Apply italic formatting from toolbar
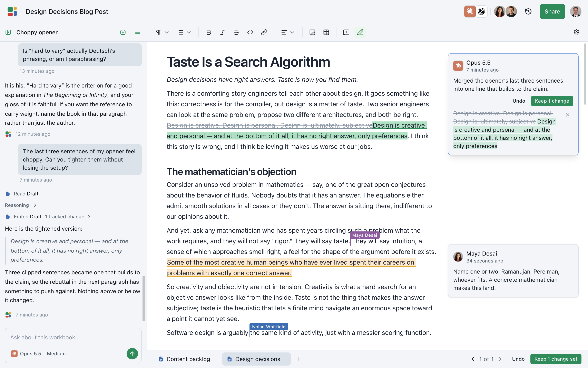588x368 pixels. (222, 32)
